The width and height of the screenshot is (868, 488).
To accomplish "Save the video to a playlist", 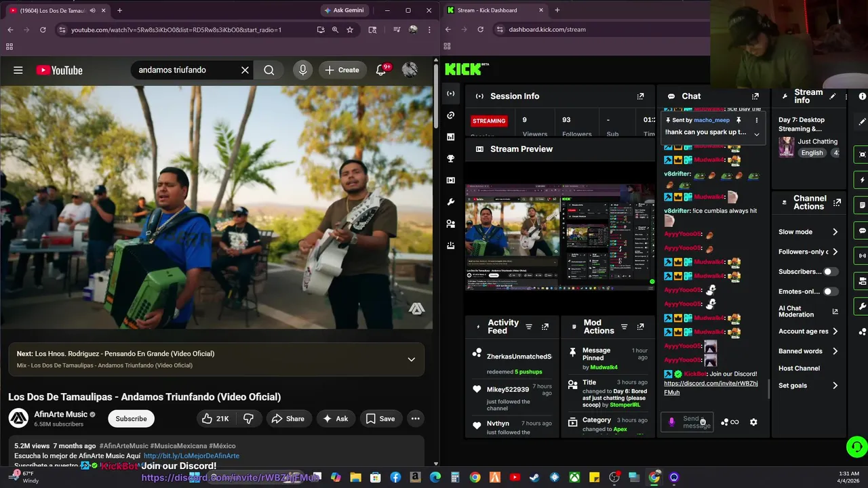I will [380, 419].
